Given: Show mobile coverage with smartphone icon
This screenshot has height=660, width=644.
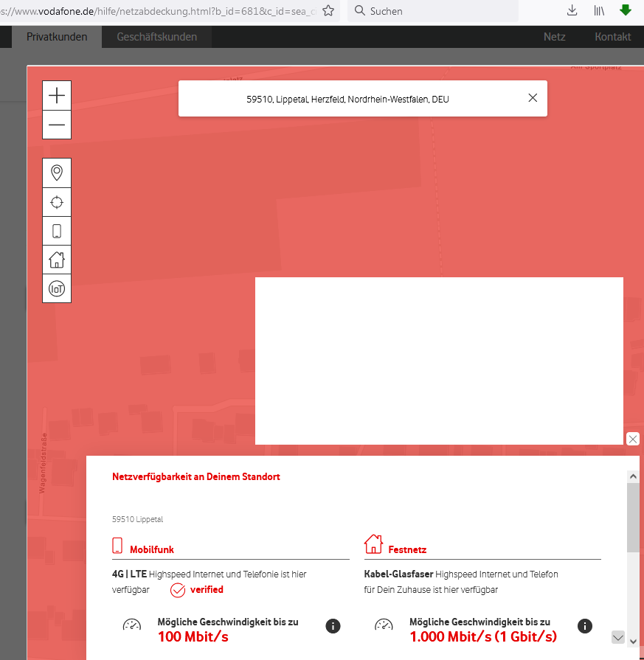Looking at the screenshot, I should (x=57, y=231).
